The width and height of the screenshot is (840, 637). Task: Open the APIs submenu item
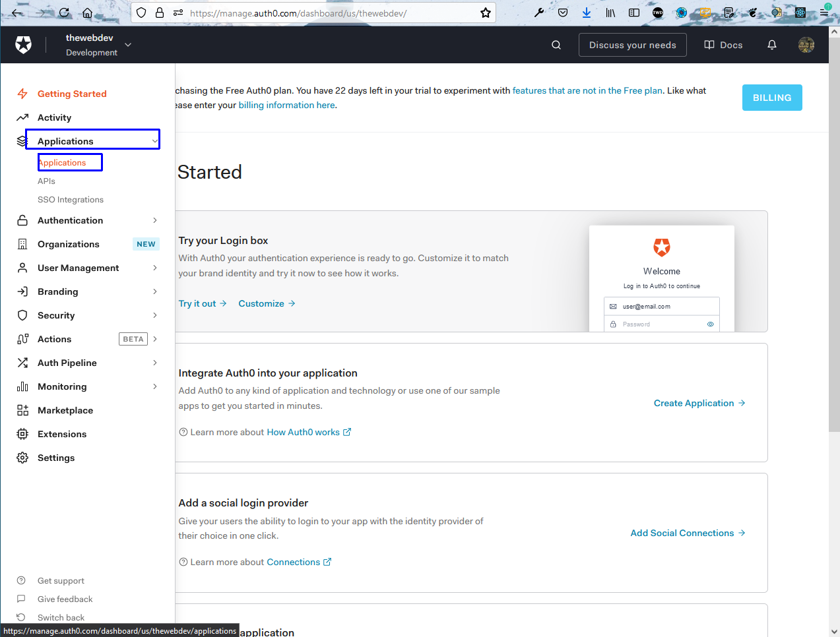click(x=46, y=181)
